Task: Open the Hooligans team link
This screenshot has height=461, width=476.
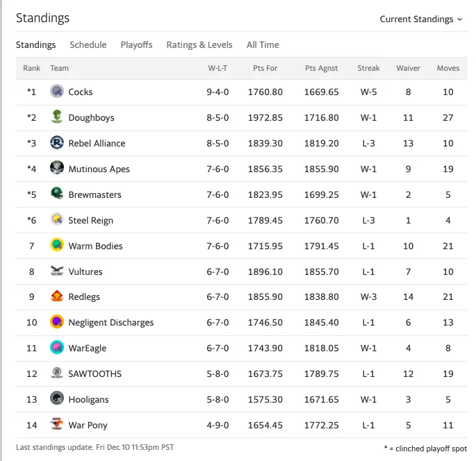Action: 88,399
